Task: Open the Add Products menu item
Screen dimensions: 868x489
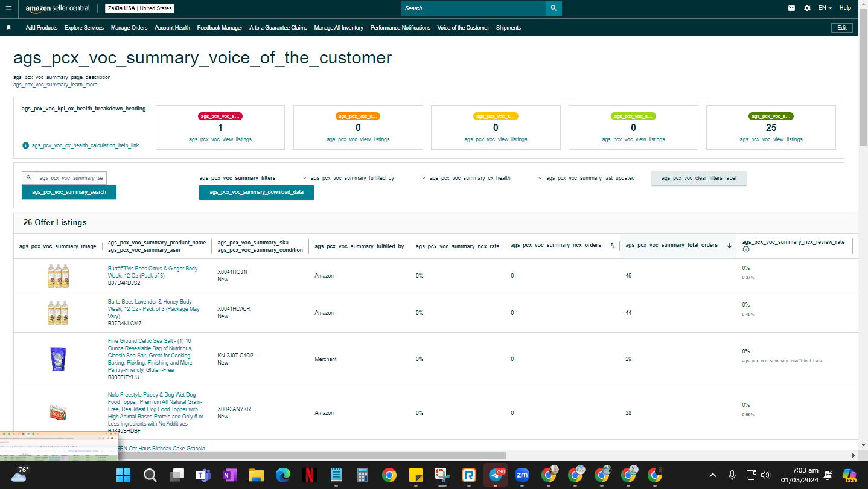Action: [42, 28]
